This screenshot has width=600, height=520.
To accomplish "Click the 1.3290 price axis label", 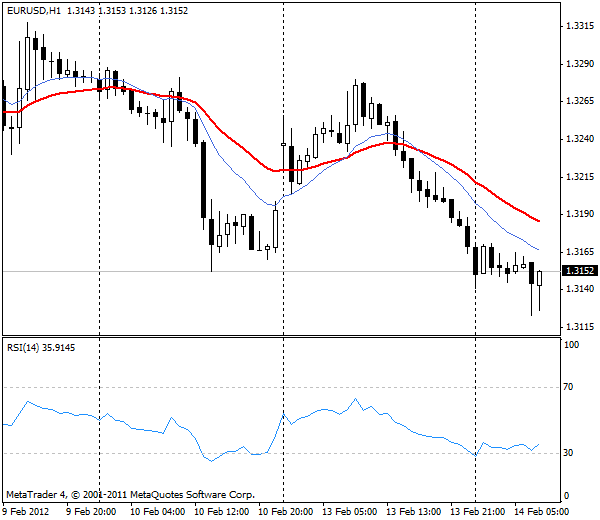I will coord(580,64).
